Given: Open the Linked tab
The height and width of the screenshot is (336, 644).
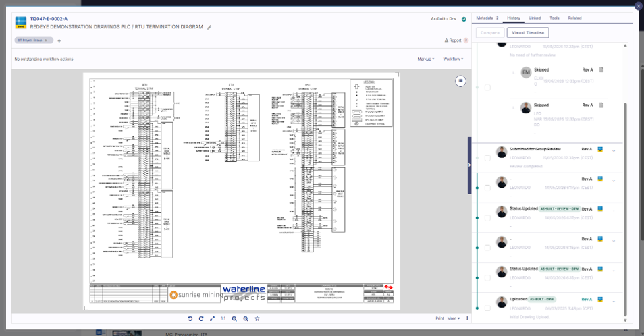Looking at the screenshot, I should [x=535, y=18].
